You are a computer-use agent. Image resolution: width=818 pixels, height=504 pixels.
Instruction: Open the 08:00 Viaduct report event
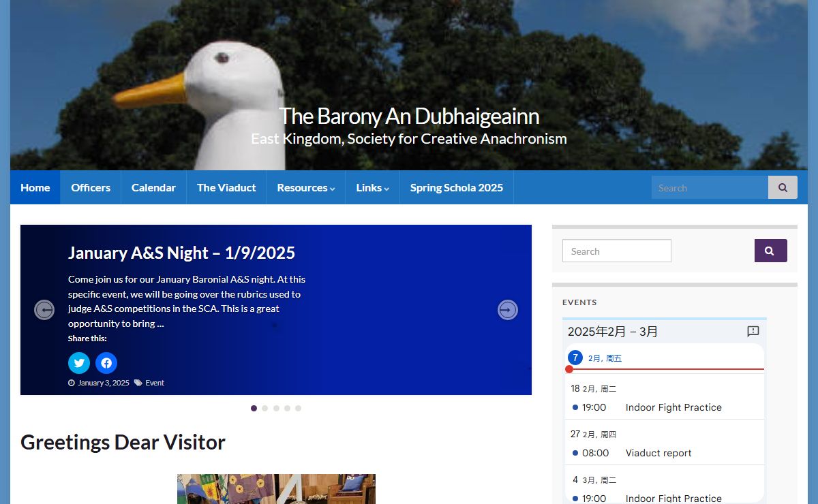tap(665, 453)
